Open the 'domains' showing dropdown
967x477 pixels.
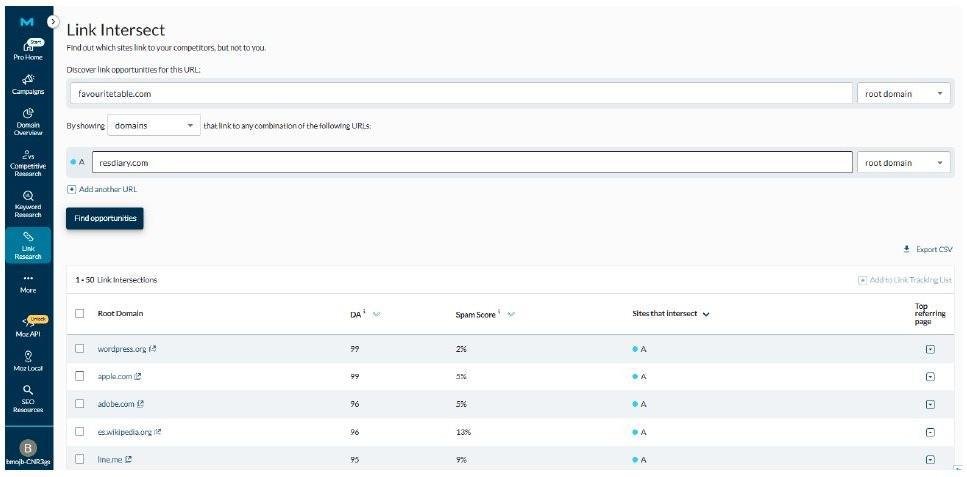[154, 125]
